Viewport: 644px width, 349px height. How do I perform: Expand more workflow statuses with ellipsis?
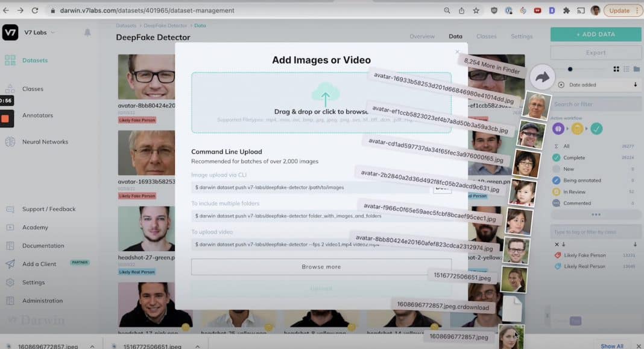tap(596, 214)
